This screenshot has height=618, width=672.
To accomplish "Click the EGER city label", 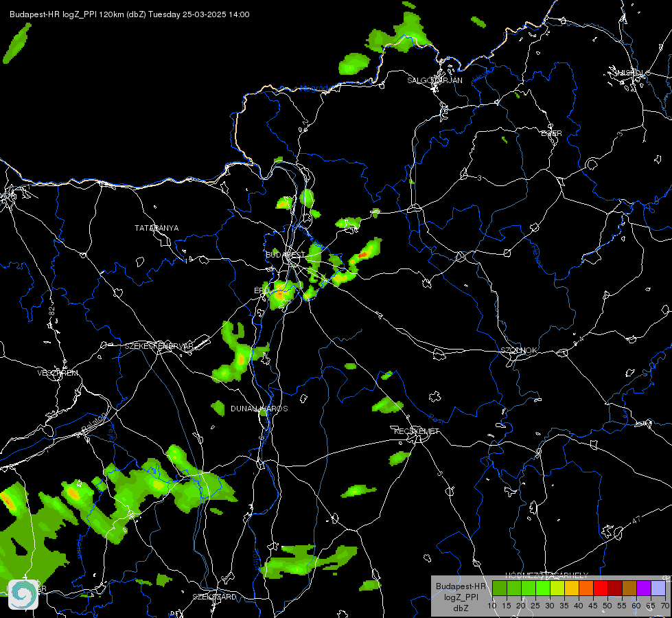I will tap(551, 133).
